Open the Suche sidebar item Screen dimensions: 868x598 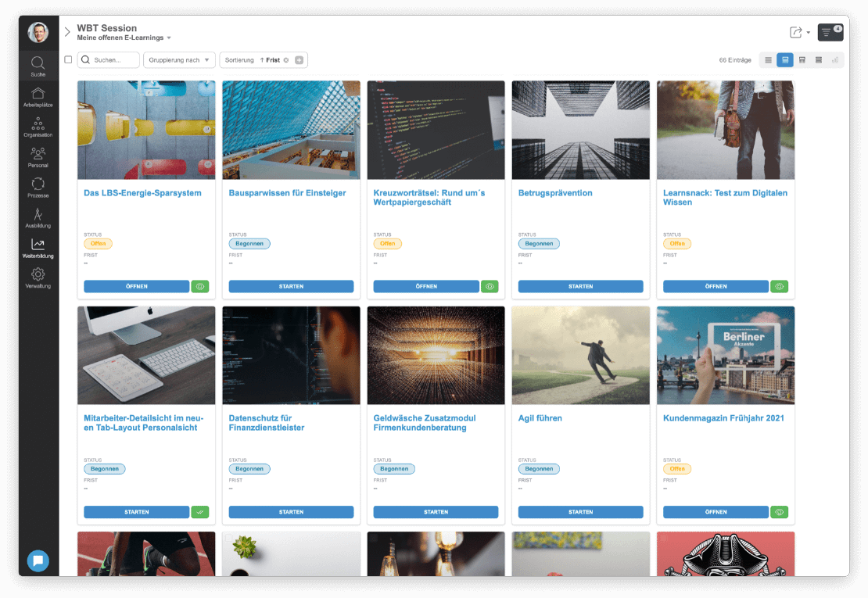38,66
